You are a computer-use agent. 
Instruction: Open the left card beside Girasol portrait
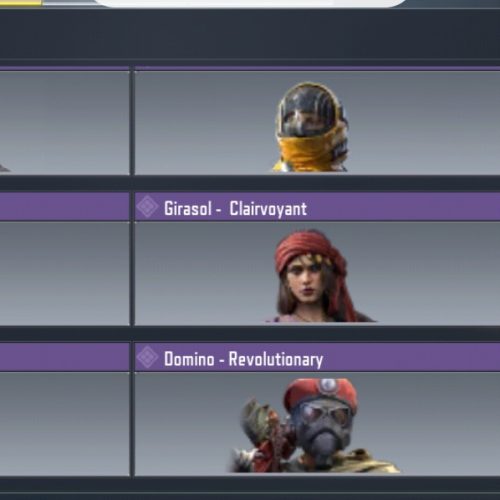click(x=64, y=274)
